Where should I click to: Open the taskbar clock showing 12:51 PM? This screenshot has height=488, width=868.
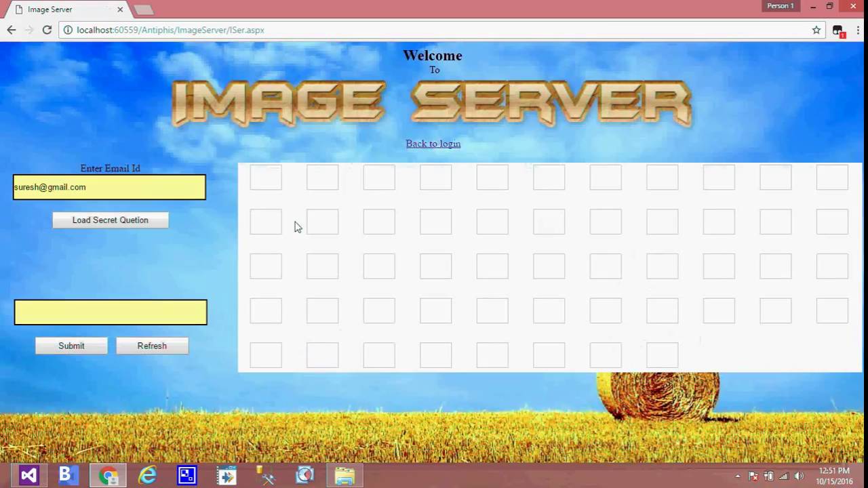pyautogui.click(x=834, y=476)
